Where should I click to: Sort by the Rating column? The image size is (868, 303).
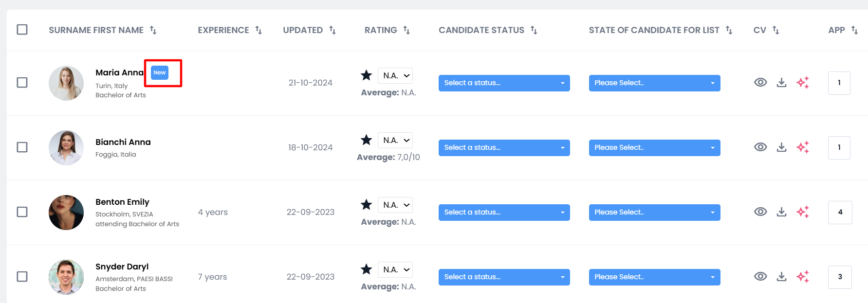[406, 30]
